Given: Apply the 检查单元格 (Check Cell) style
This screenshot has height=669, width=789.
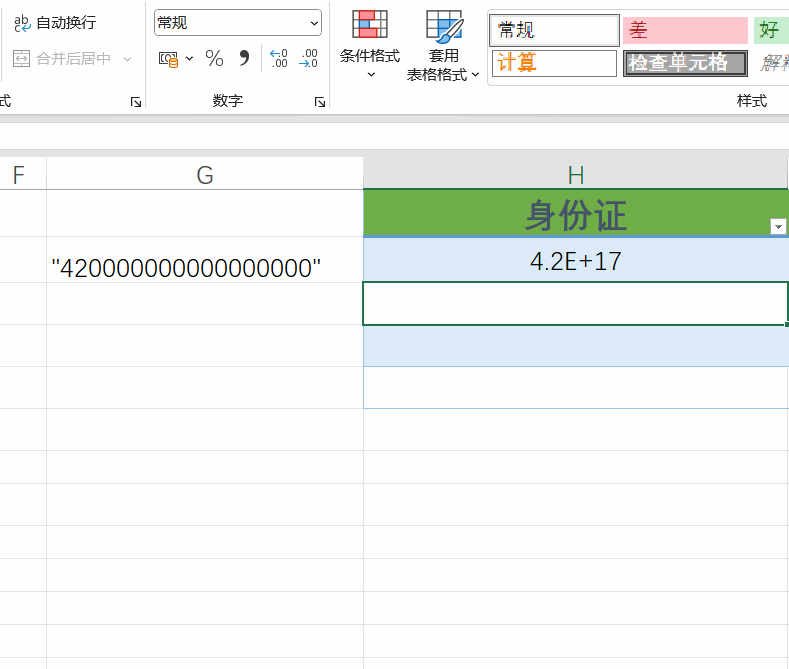Looking at the screenshot, I should pos(684,63).
